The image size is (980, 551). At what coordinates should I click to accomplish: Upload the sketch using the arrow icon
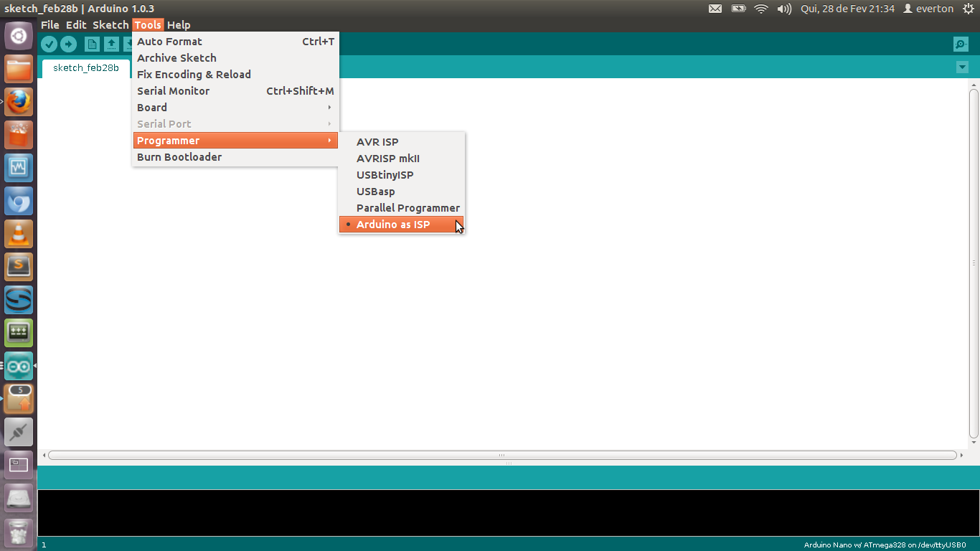69,44
